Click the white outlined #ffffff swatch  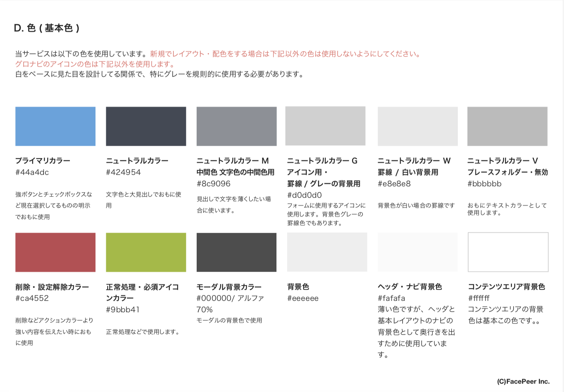click(508, 252)
